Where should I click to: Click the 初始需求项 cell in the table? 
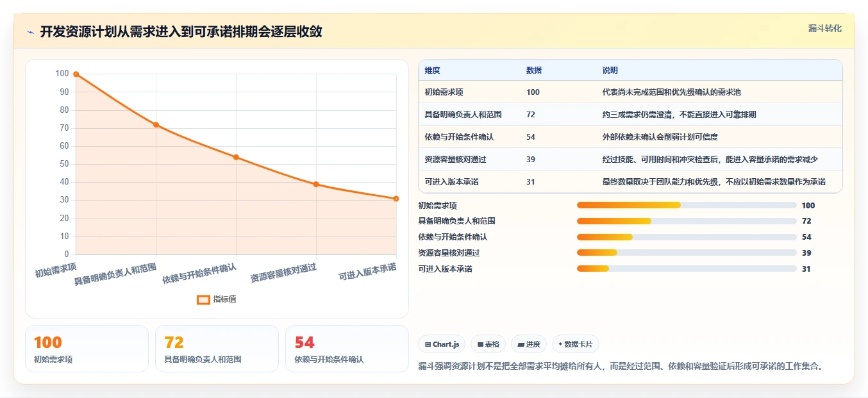pos(444,92)
